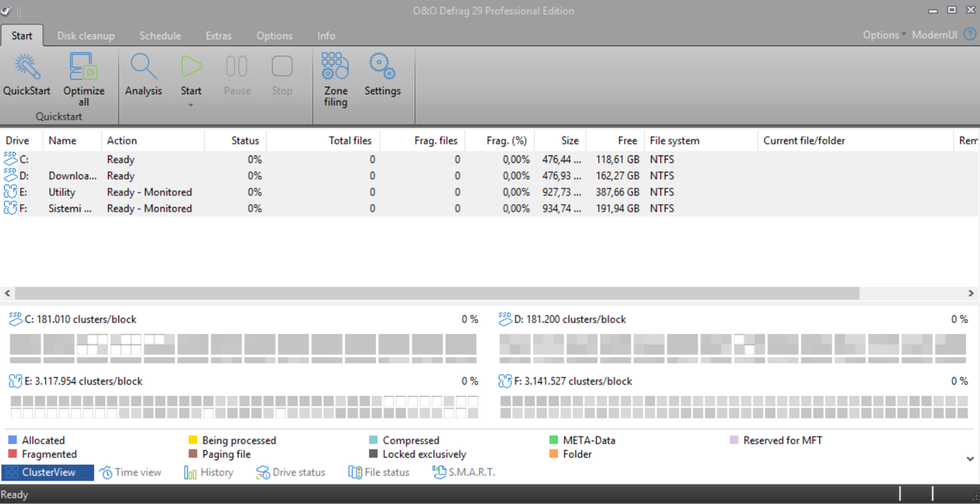Click the green Start play icon
The width and height of the screenshot is (980, 504).
[191, 67]
